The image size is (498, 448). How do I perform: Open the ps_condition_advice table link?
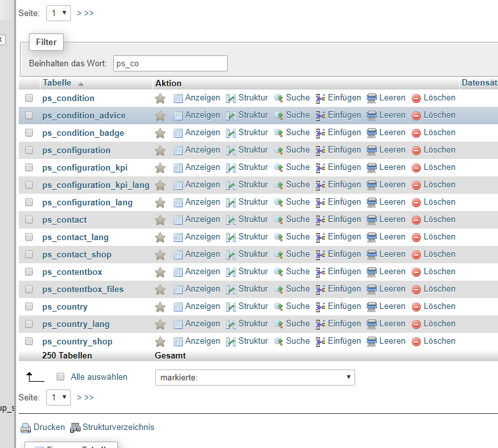pos(84,116)
